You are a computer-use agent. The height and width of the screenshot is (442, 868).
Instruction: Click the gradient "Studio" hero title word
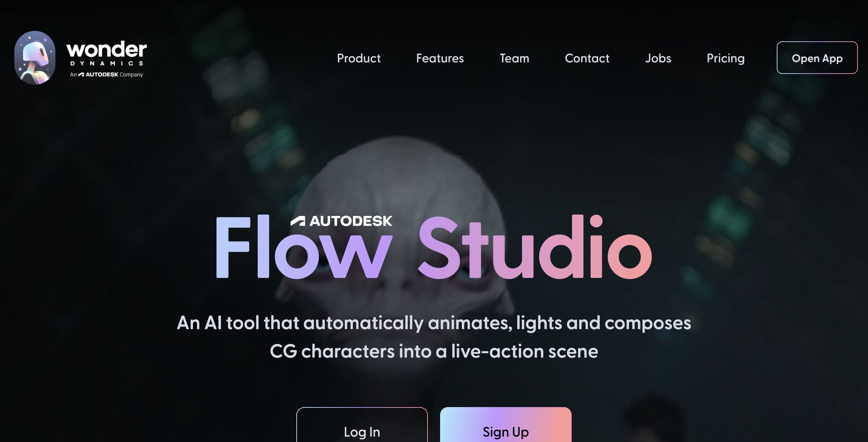(535, 247)
